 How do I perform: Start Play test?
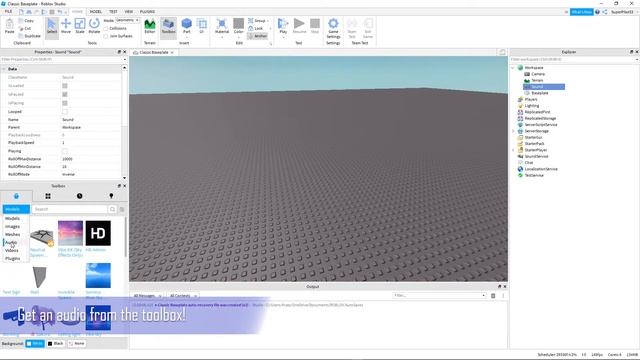click(283, 27)
